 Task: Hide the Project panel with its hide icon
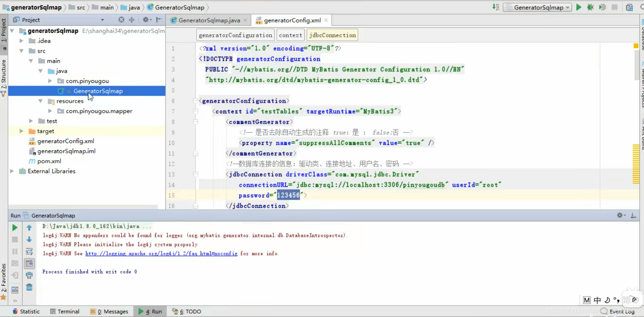pos(159,20)
